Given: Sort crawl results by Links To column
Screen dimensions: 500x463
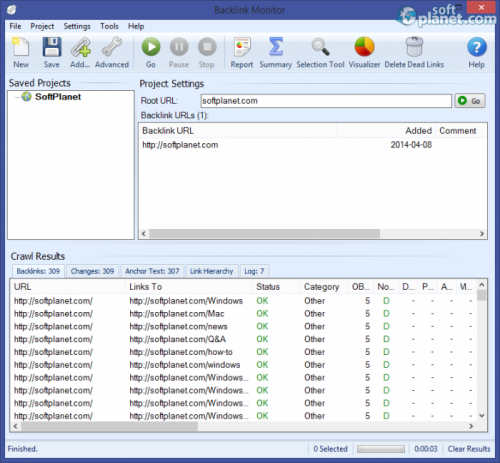Looking at the screenshot, I should click(x=189, y=287).
